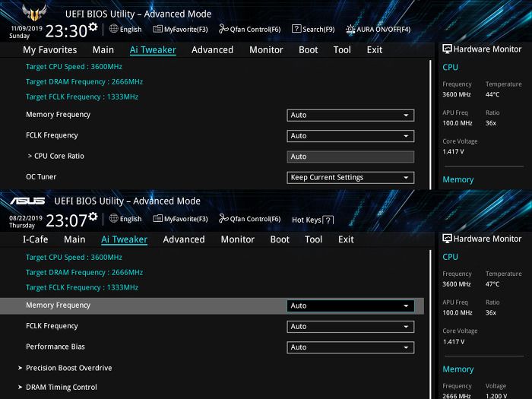Go to the Boot tab in the top BIOS
The height and width of the screenshot is (399, 532).
coord(308,50)
